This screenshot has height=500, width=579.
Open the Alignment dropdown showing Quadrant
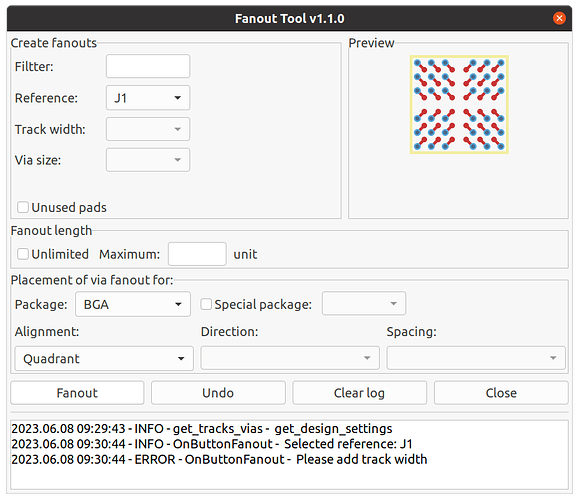click(x=104, y=358)
